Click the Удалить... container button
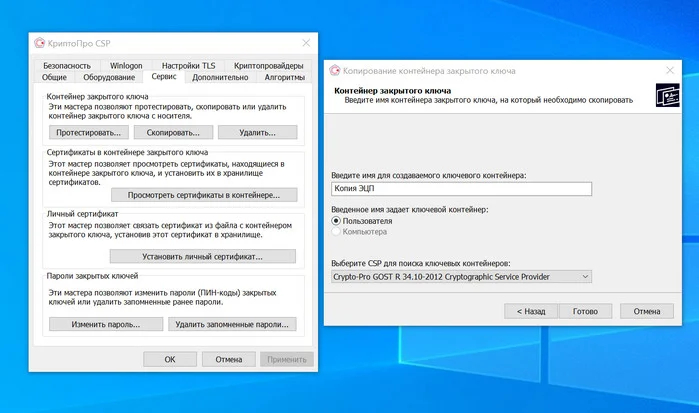The height and width of the screenshot is (413, 699). [x=257, y=132]
